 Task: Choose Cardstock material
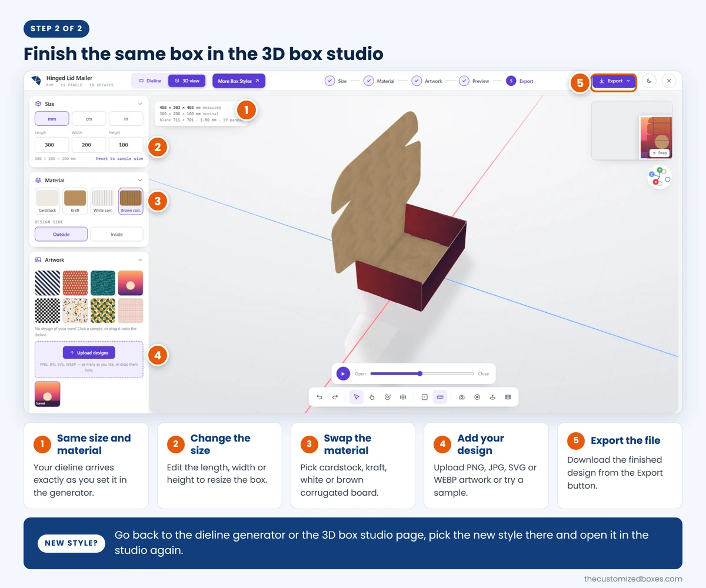[47, 201]
